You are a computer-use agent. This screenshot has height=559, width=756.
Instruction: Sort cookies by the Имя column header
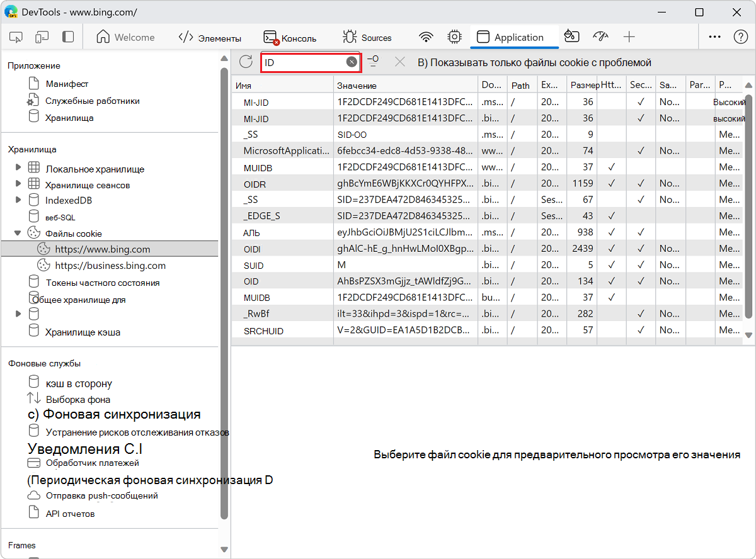click(283, 85)
